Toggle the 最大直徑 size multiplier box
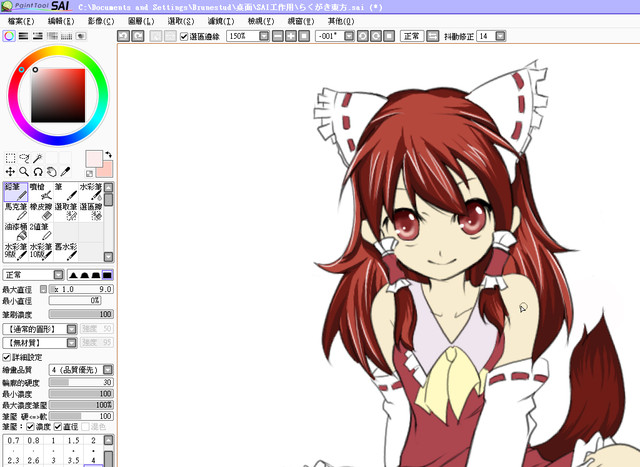 (x=43, y=289)
